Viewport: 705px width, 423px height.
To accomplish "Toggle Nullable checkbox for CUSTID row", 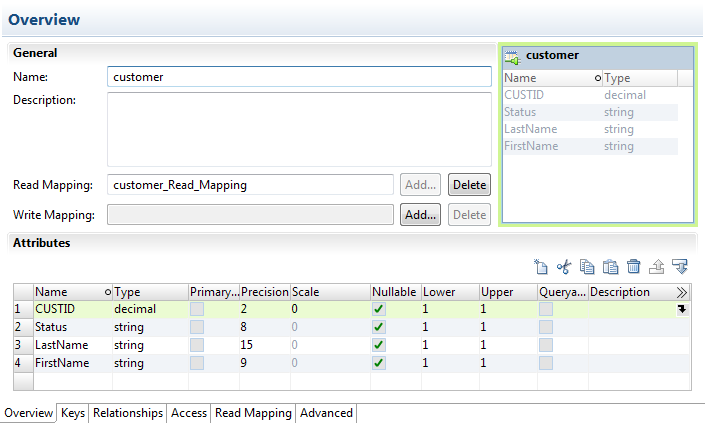I will [378, 310].
